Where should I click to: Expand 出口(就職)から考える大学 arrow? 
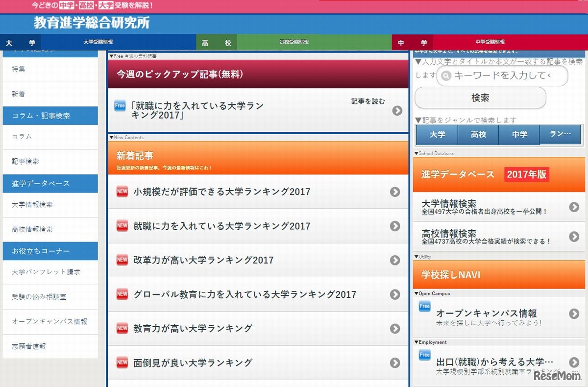coord(574,363)
